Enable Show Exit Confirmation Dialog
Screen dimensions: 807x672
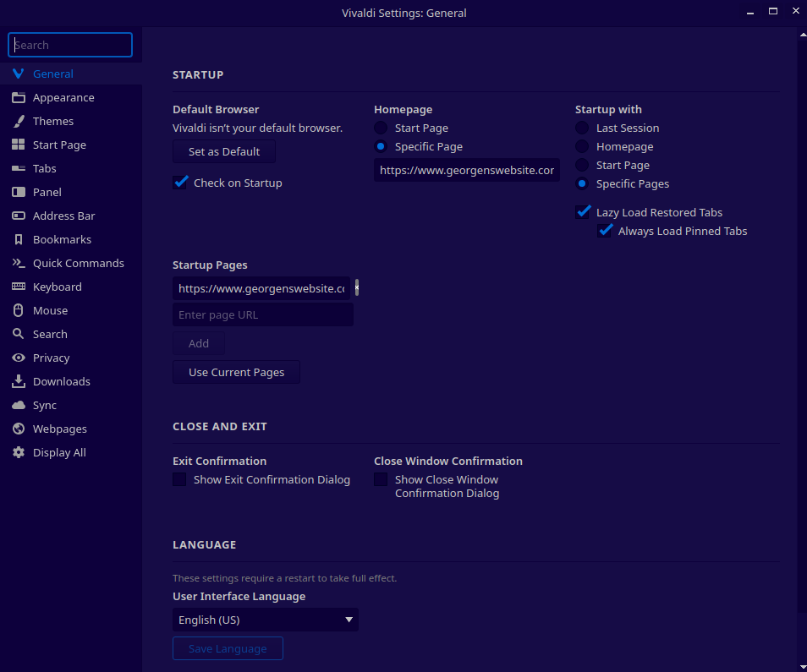tap(179, 480)
